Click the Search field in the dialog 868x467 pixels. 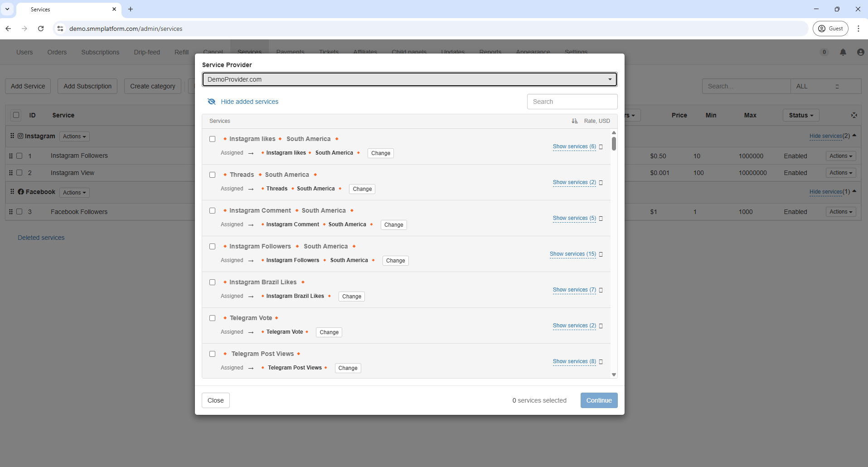click(x=572, y=102)
